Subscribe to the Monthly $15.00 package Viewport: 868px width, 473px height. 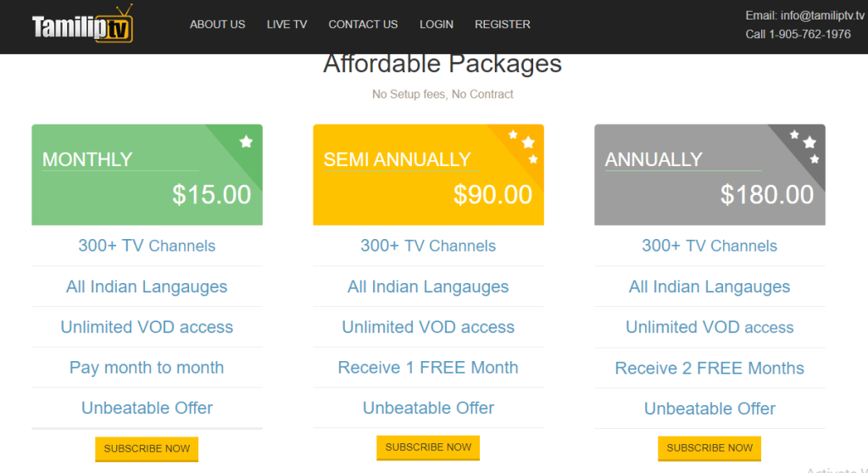(x=147, y=448)
